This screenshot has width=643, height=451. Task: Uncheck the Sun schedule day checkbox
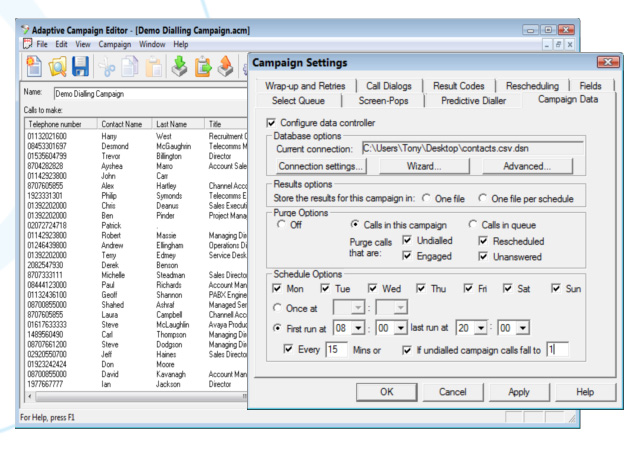click(x=558, y=289)
